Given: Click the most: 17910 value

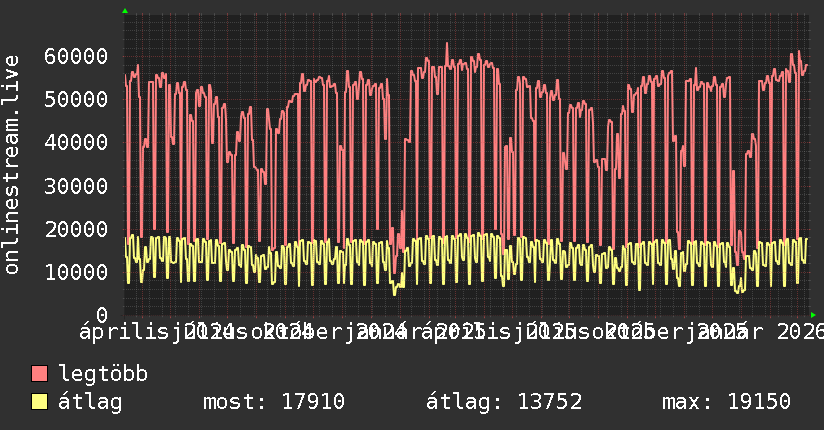Looking at the screenshot, I should tap(274, 402).
